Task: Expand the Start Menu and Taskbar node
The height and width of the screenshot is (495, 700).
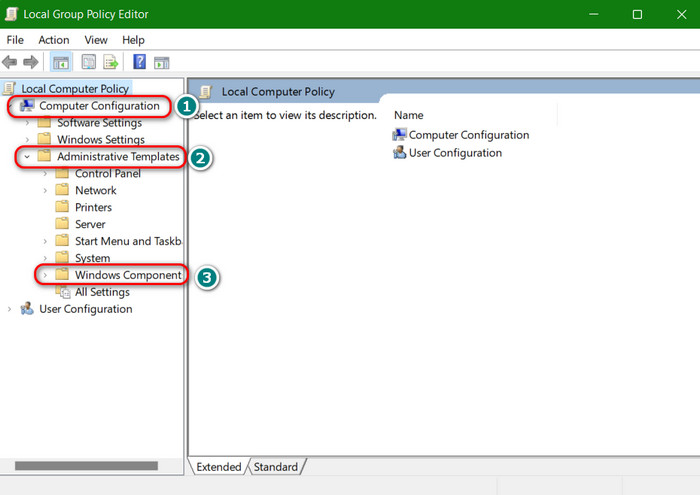Action: click(x=45, y=241)
